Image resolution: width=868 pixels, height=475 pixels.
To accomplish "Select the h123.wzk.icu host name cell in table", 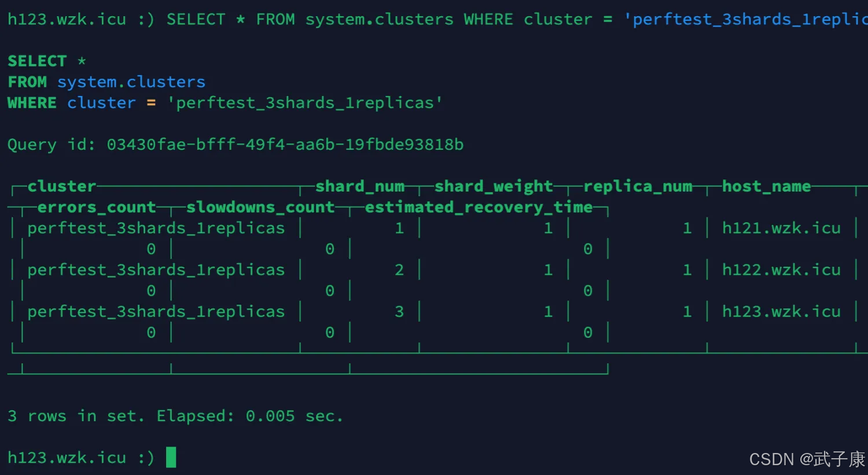I will tap(781, 312).
